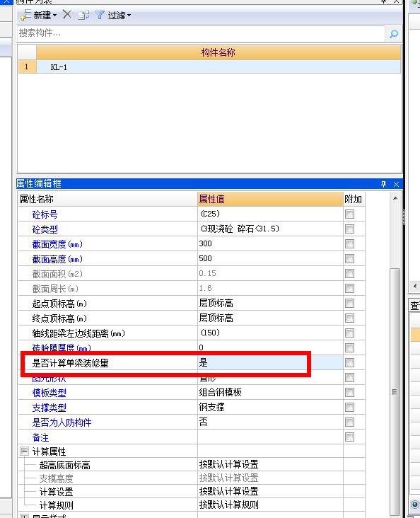Tick the 附加 checkbox for 是否为人防构件
The image size is (420, 518).
(x=350, y=422)
